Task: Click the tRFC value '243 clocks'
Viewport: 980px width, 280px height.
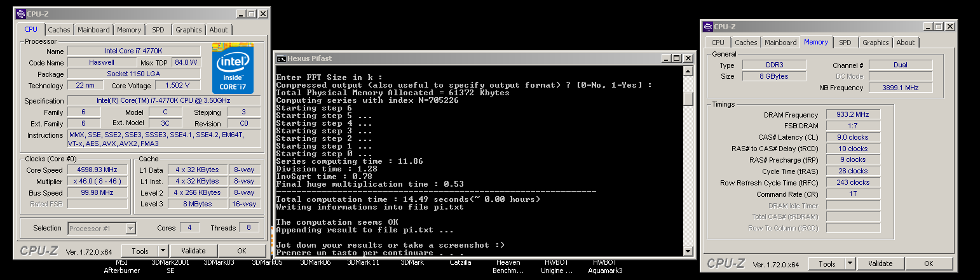Action: [853, 183]
